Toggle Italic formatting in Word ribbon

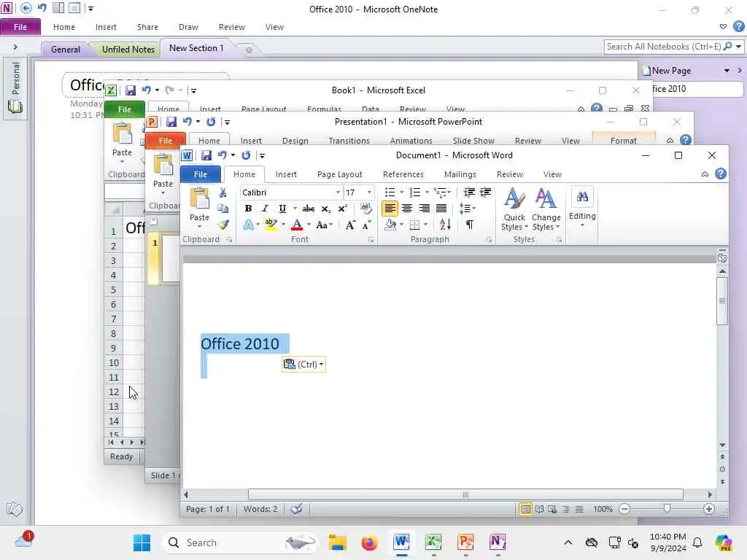(x=265, y=209)
